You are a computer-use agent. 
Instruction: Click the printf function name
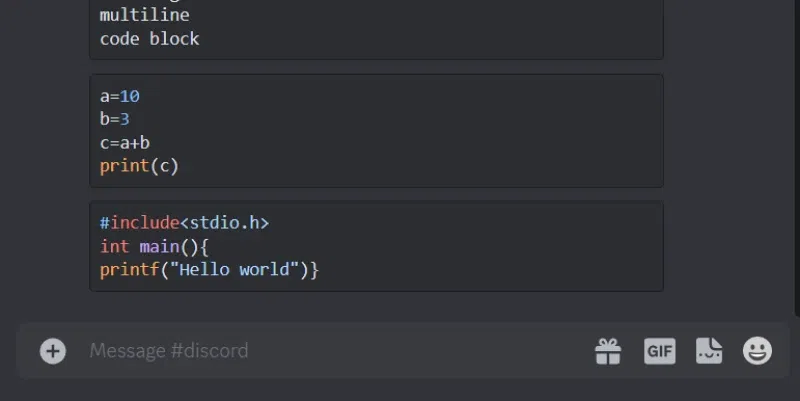130,269
